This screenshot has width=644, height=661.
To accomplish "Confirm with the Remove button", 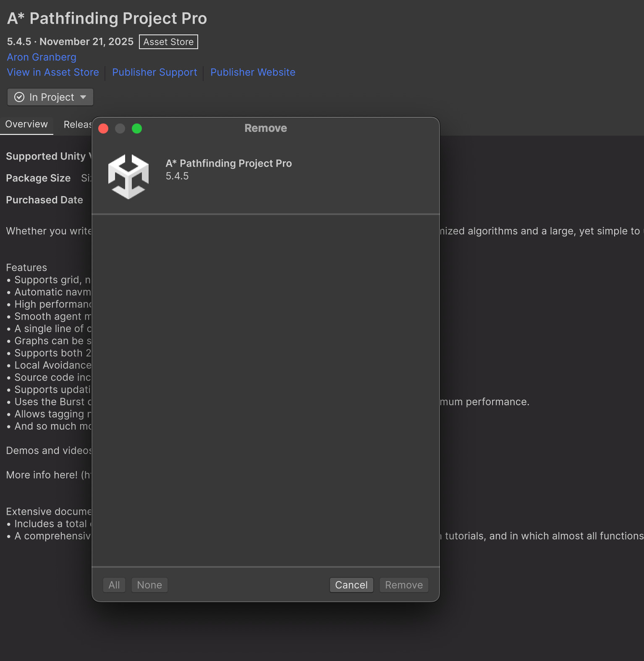I will [x=403, y=585].
